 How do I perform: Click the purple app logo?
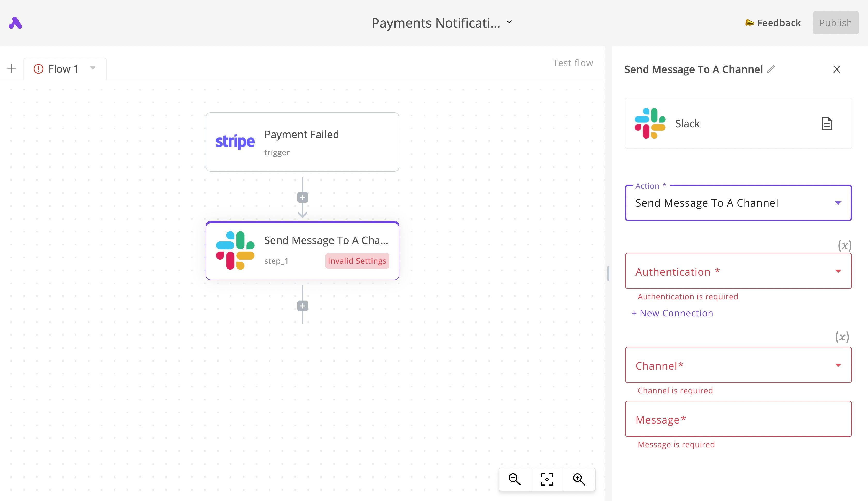coord(15,23)
